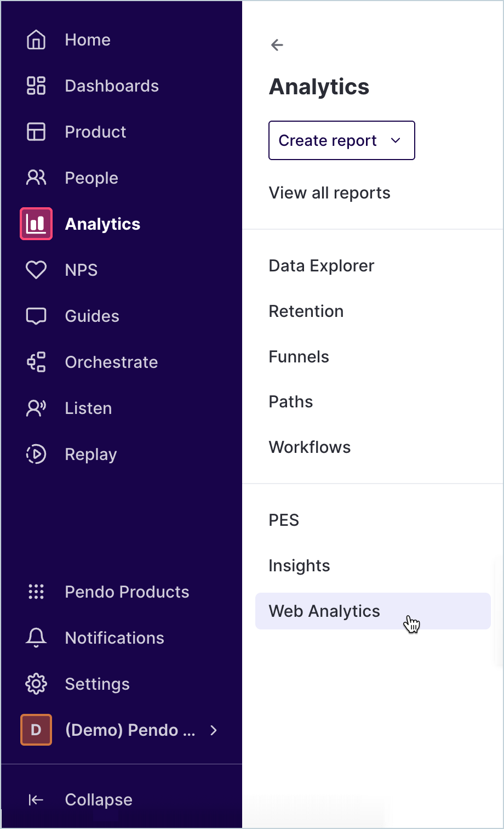Image resolution: width=504 pixels, height=829 pixels.
Task: Open the Settings label
Action: 97,684
